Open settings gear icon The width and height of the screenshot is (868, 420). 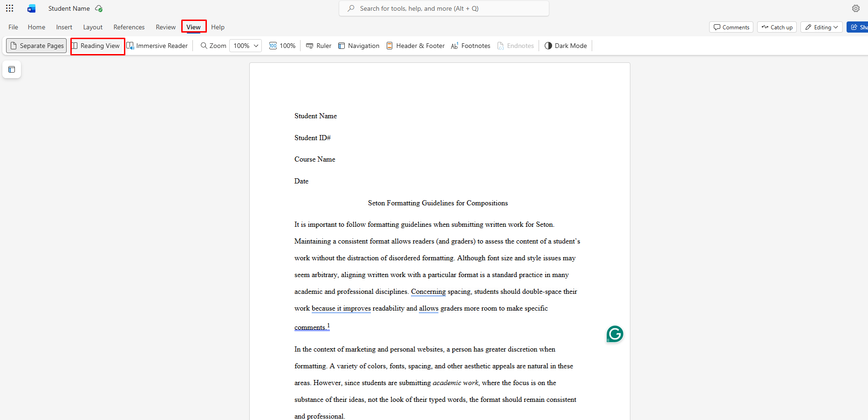click(855, 8)
